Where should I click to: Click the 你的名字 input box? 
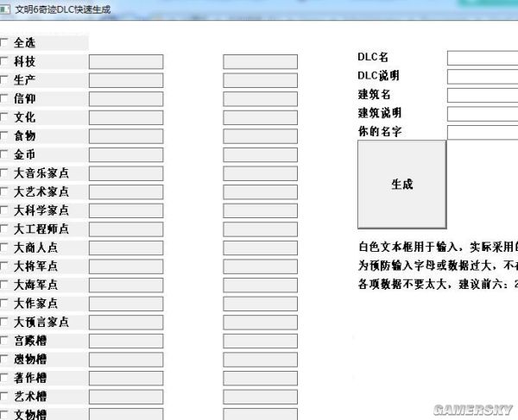click(483, 132)
